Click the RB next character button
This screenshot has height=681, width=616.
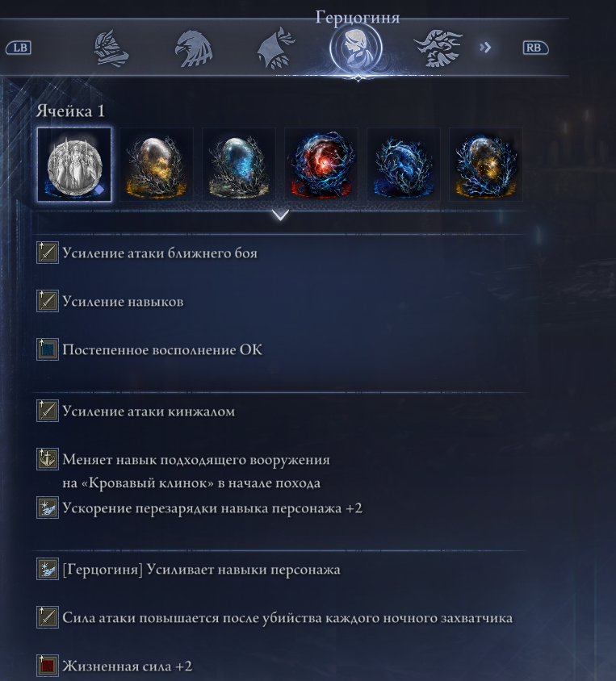535,48
